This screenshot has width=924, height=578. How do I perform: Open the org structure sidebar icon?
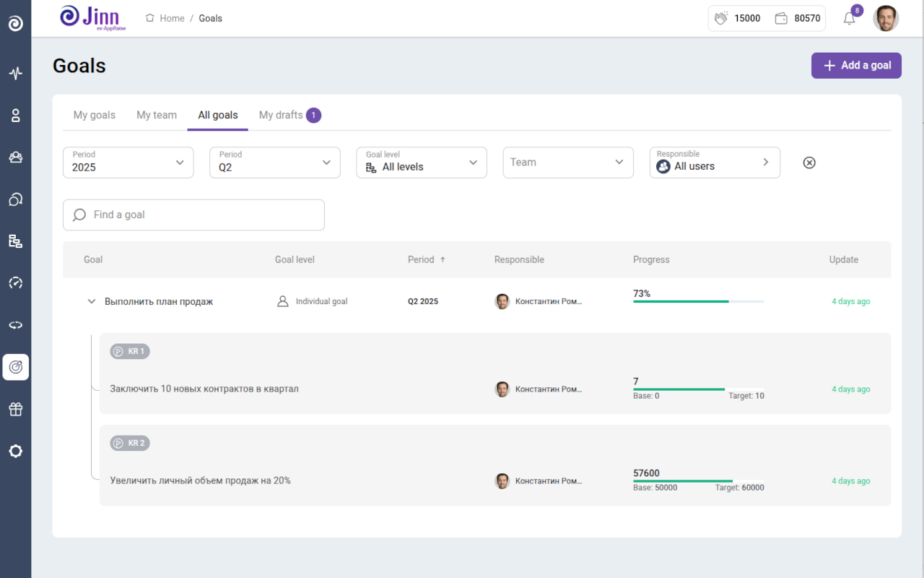pos(15,241)
